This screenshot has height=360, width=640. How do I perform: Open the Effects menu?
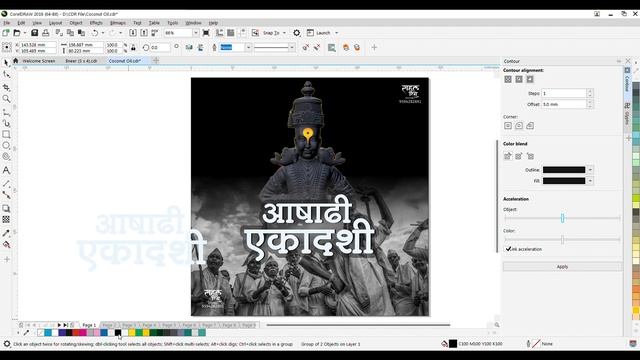click(x=96, y=23)
